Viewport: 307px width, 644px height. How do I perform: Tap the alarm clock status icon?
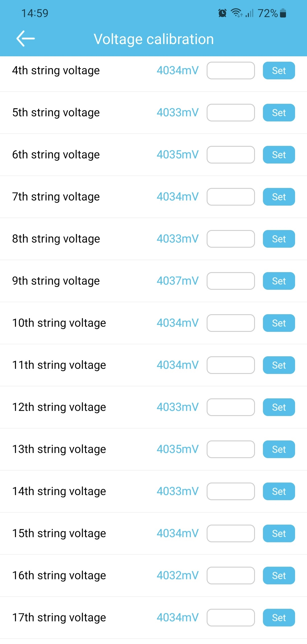click(222, 13)
